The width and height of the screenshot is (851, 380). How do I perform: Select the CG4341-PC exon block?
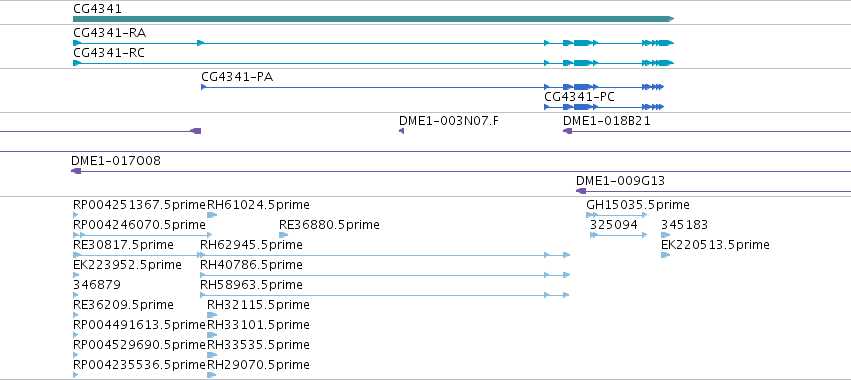click(582, 107)
